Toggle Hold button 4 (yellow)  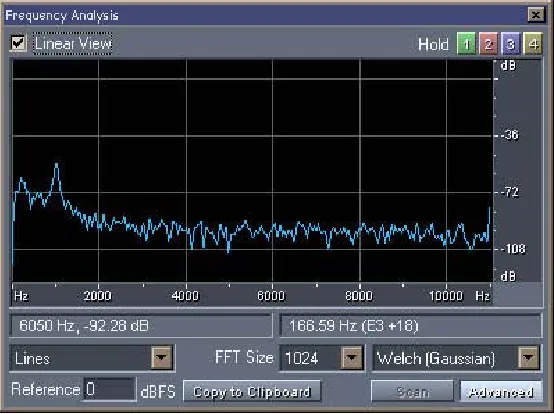(533, 44)
